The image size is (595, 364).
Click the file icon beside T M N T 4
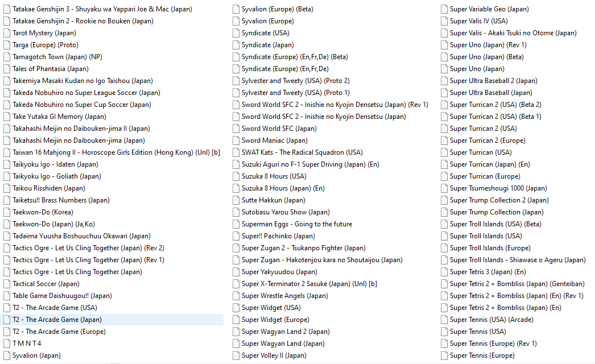point(6,344)
